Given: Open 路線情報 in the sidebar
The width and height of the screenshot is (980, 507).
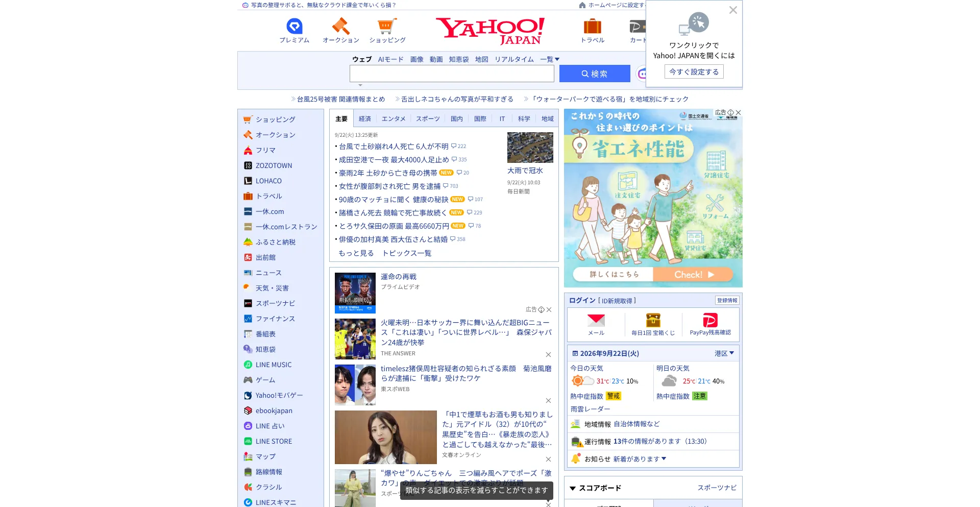Looking at the screenshot, I should (x=269, y=472).
